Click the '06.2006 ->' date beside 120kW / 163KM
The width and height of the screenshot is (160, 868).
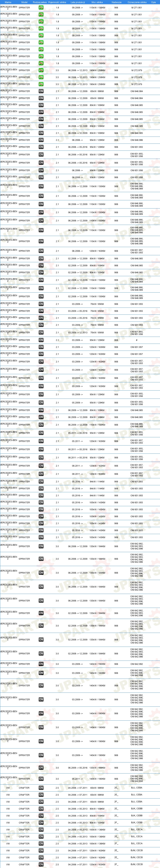[x=77, y=251]
